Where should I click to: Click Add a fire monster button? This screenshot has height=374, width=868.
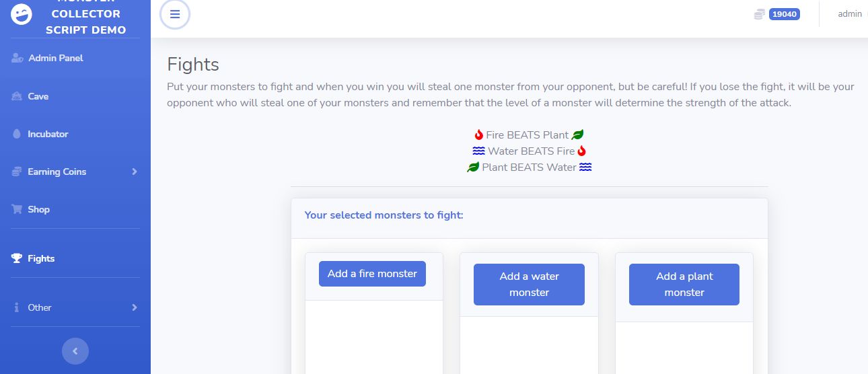click(x=372, y=274)
